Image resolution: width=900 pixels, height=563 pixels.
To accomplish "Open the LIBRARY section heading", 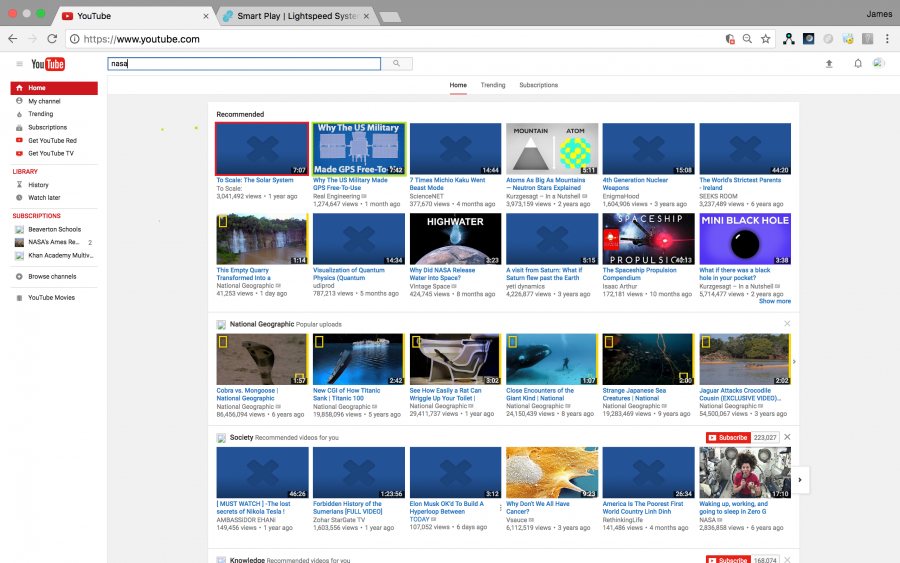I will (25, 172).
